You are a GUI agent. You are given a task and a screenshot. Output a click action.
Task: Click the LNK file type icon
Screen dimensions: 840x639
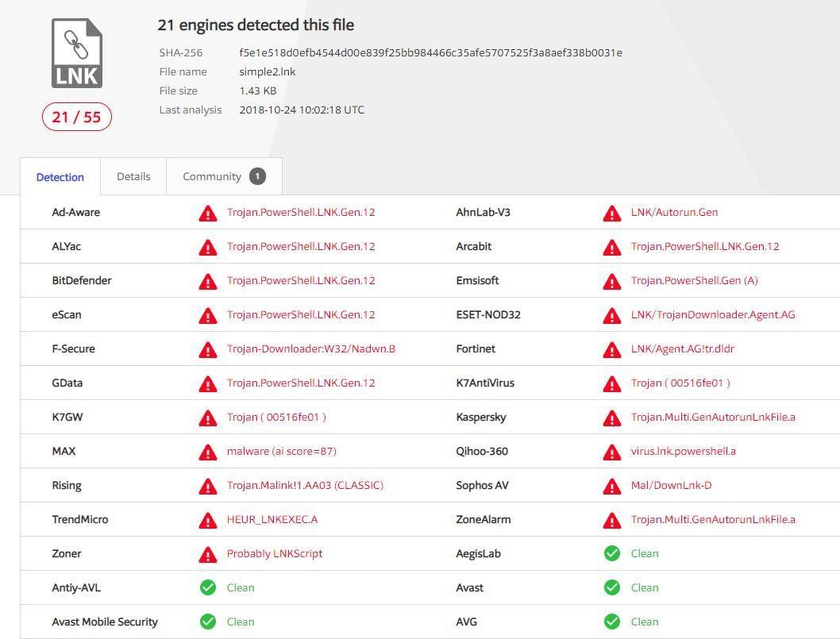pyautogui.click(x=76, y=53)
